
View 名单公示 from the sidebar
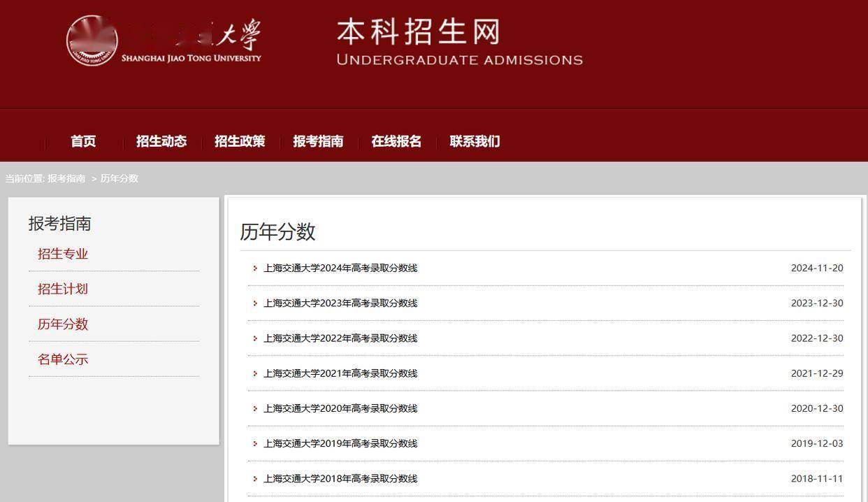(x=63, y=359)
